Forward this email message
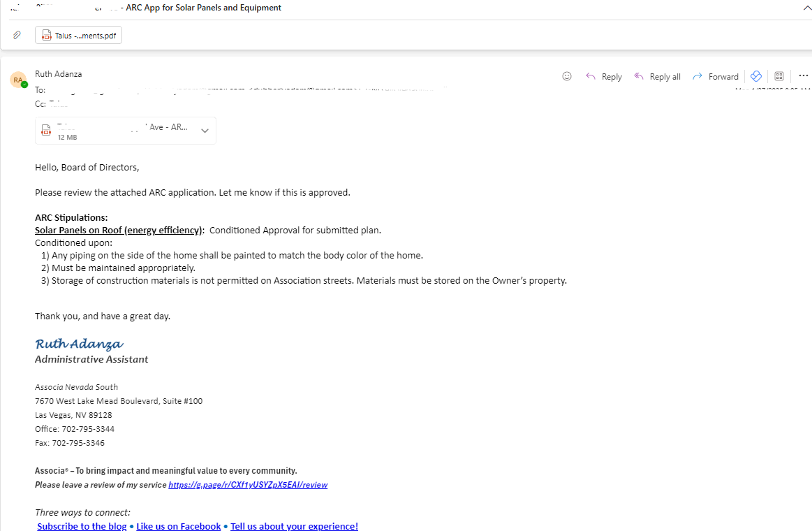 pos(715,77)
